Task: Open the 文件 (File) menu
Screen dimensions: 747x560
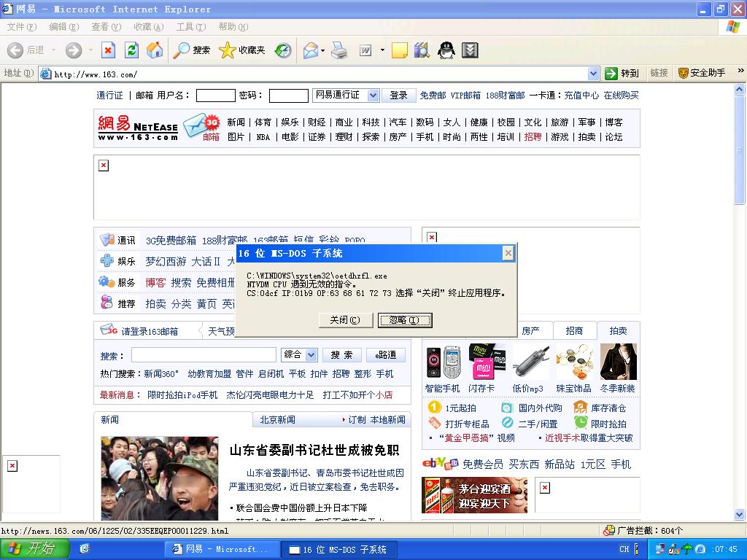Action: point(21,27)
